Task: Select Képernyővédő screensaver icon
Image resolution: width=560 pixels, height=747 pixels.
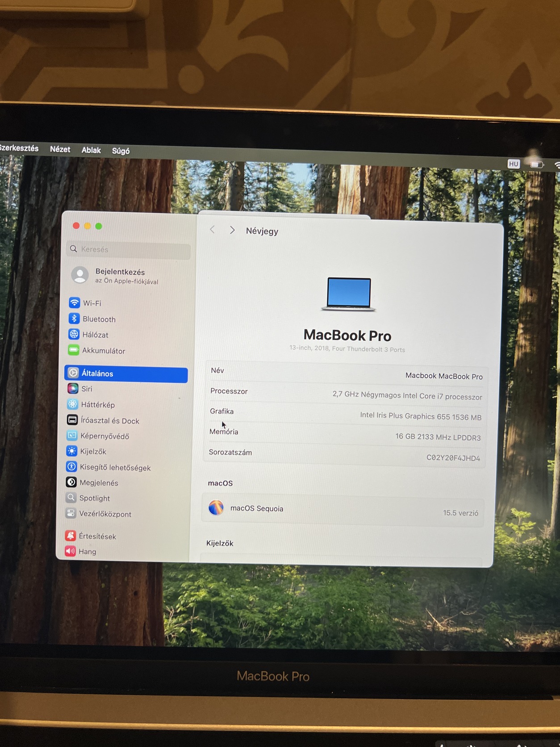Action: pyautogui.click(x=72, y=436)
